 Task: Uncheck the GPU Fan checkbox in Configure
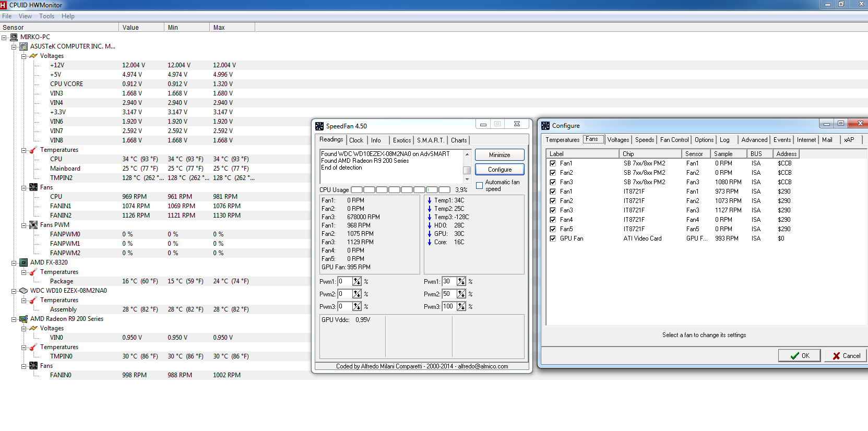pos(553,238)
